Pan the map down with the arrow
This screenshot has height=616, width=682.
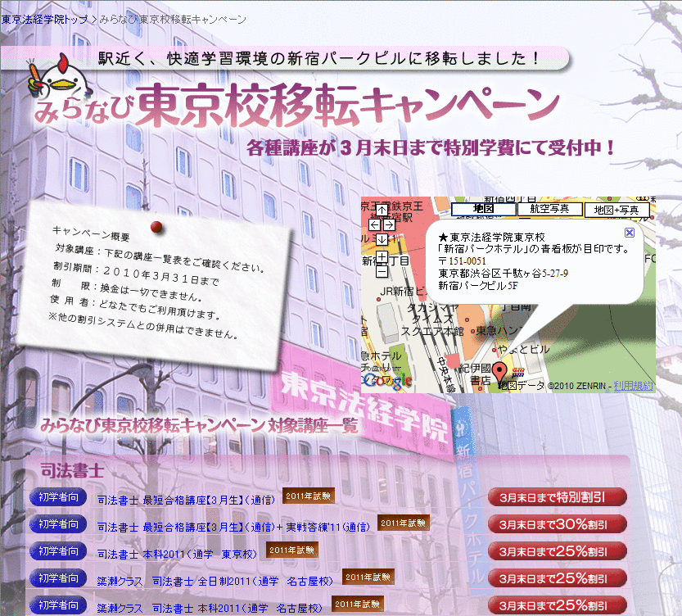(382, 239)
